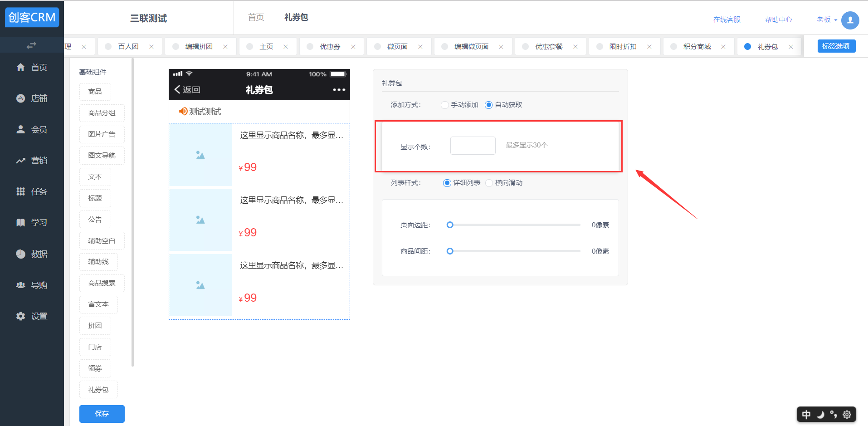The width and height of the screenshot is (868, 426).
Task: Close the 限时折扣 tab
Action: click(x=649, y=47)
